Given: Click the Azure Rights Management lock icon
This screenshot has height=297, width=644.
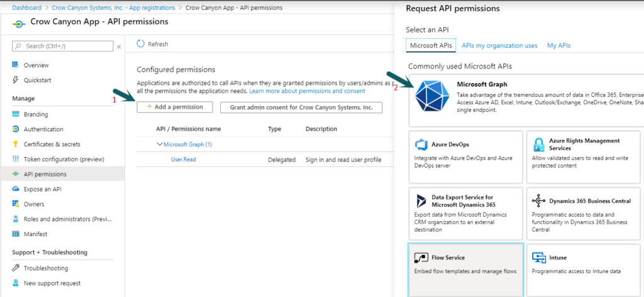Looking at the screenshot, I should click(538, 145).
